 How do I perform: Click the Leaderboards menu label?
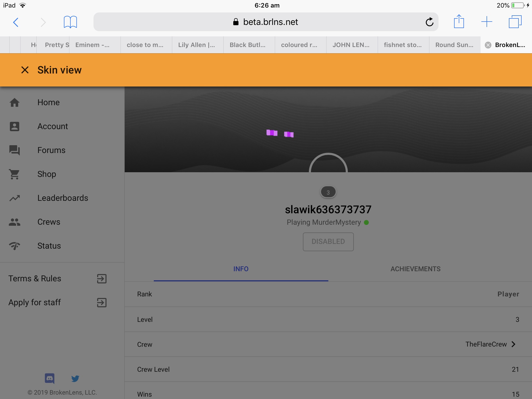63,198
